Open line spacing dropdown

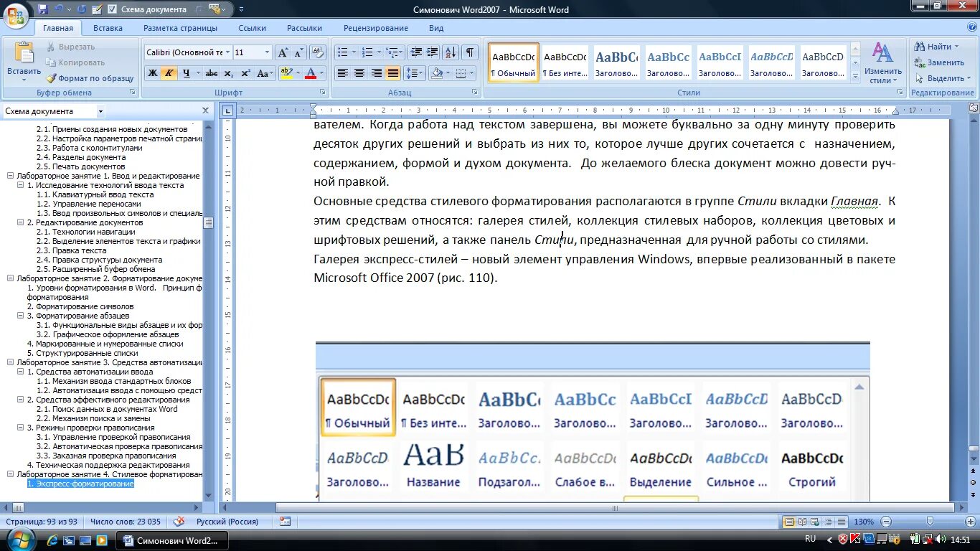415,73
